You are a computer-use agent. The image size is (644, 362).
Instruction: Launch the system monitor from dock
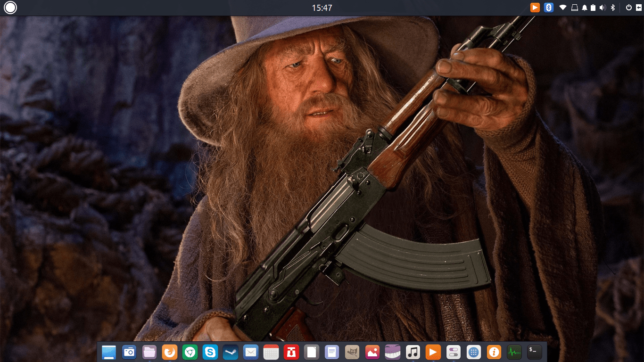click(514, 352)
